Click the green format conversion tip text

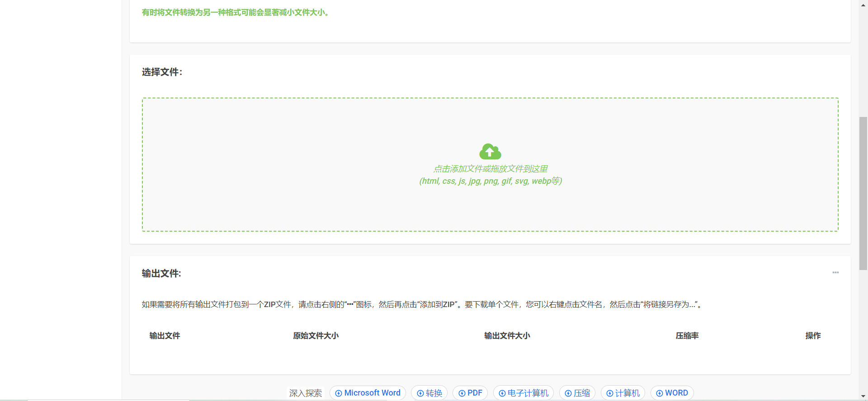pos(235,13)
